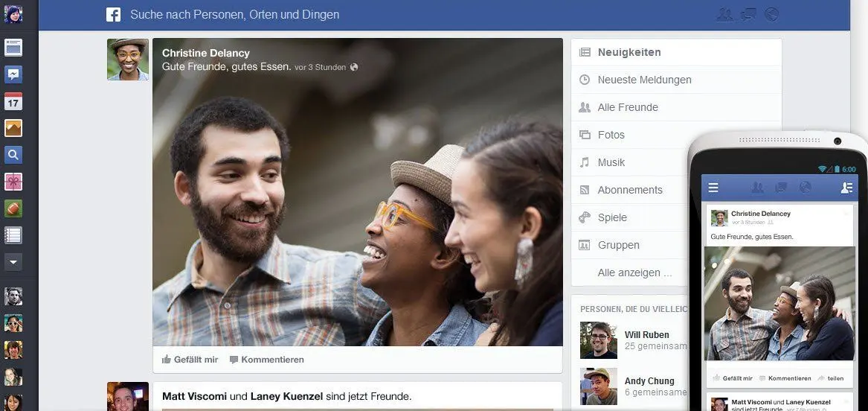Open Matt Viscomi's name in desktop feed

pyautogui.click(x=194, y=397)
